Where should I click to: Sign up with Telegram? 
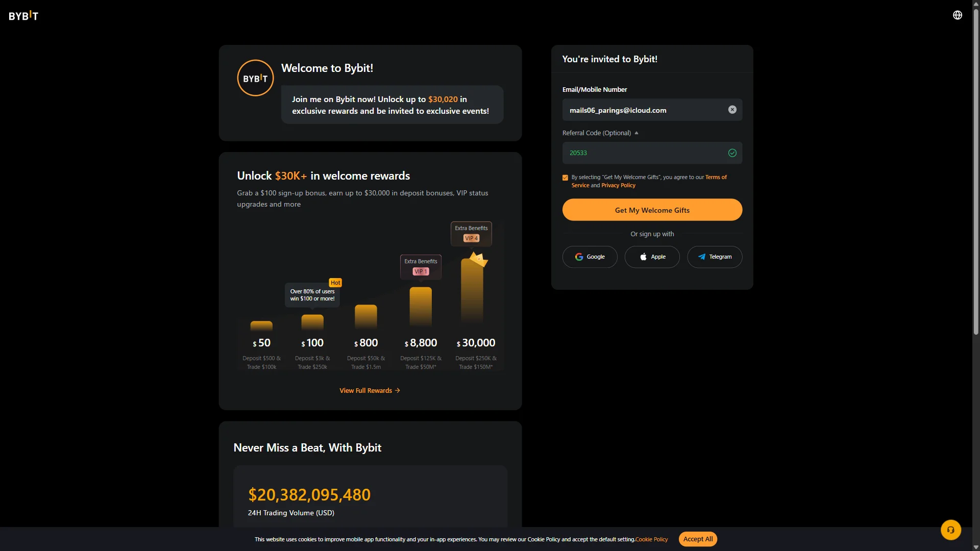point(715,257)
